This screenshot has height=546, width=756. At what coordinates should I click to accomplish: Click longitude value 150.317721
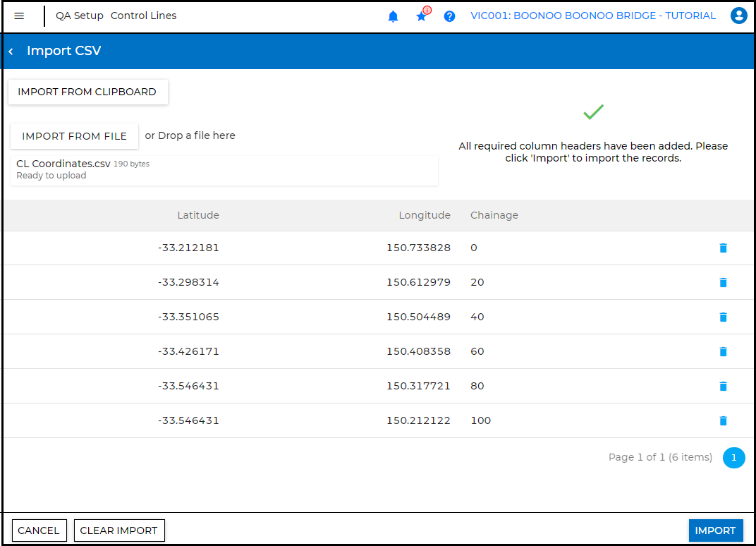pyautogui.click(x=418, y=387)
